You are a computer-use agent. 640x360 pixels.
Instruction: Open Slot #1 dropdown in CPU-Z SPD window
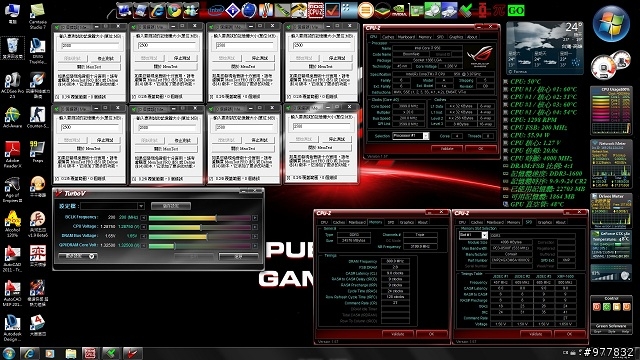point(484,236)
